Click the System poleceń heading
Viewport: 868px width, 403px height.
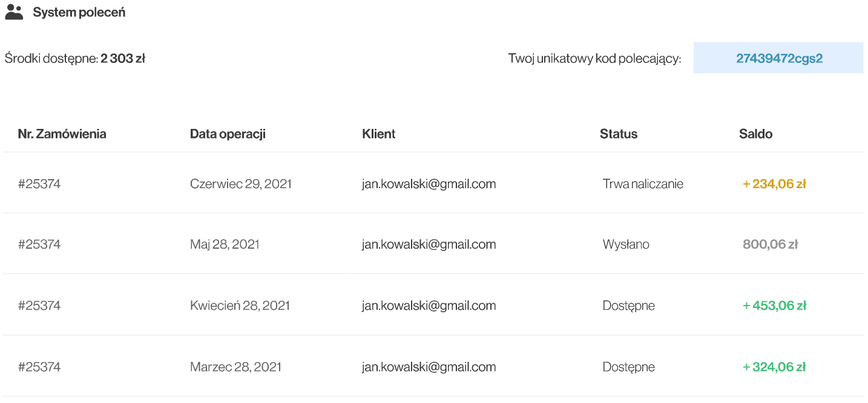pos(79,12)
